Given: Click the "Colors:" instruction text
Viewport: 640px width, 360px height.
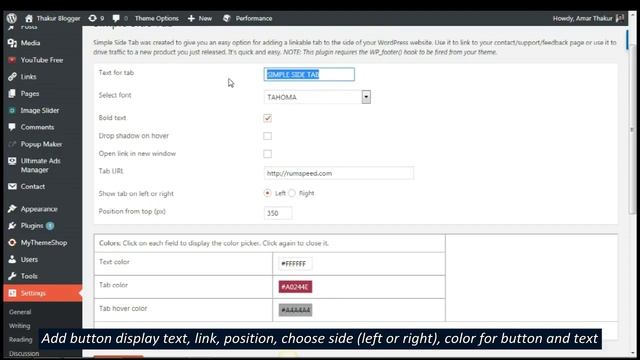Looking at the screenshot, I should (x=214, y=243).
